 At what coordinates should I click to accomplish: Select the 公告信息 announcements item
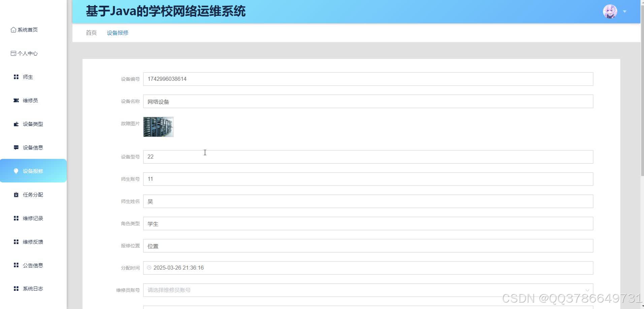(x=33, y=265)
